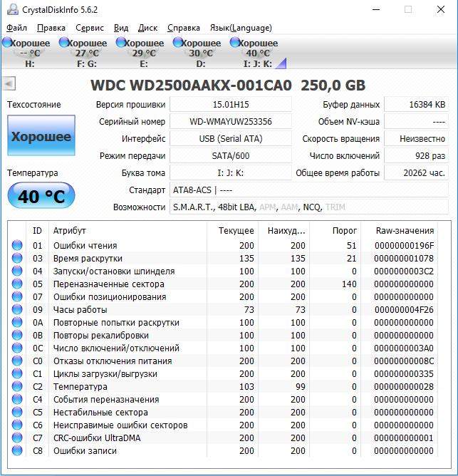
Task: Select disk D: at 30 °C
Action: pos(198,53)
